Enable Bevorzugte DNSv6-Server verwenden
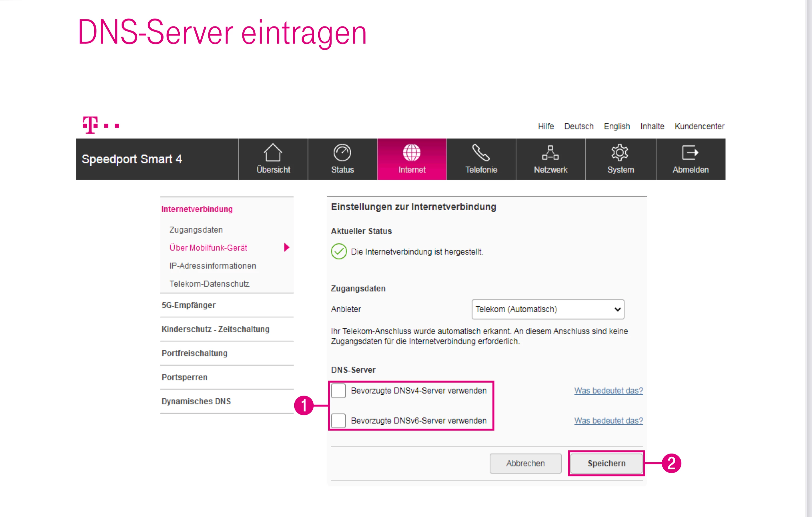This screenshot has height=517, width=812. (x=338, y=420)
